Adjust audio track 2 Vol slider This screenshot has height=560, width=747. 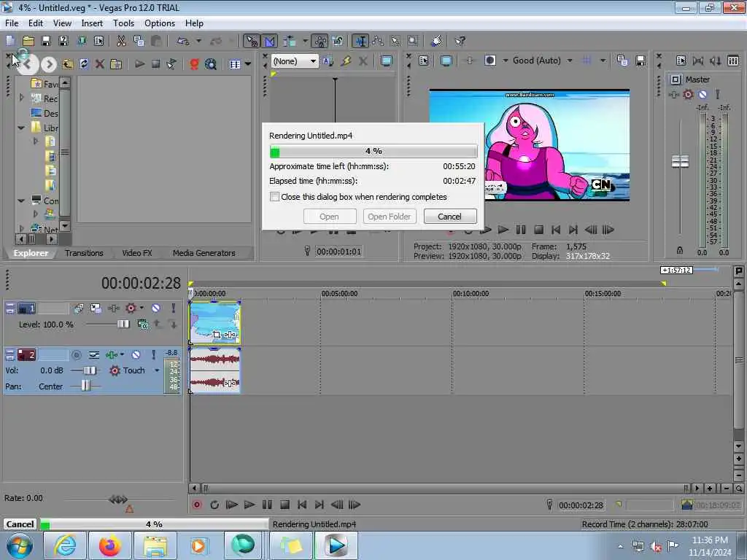[90, 370]
